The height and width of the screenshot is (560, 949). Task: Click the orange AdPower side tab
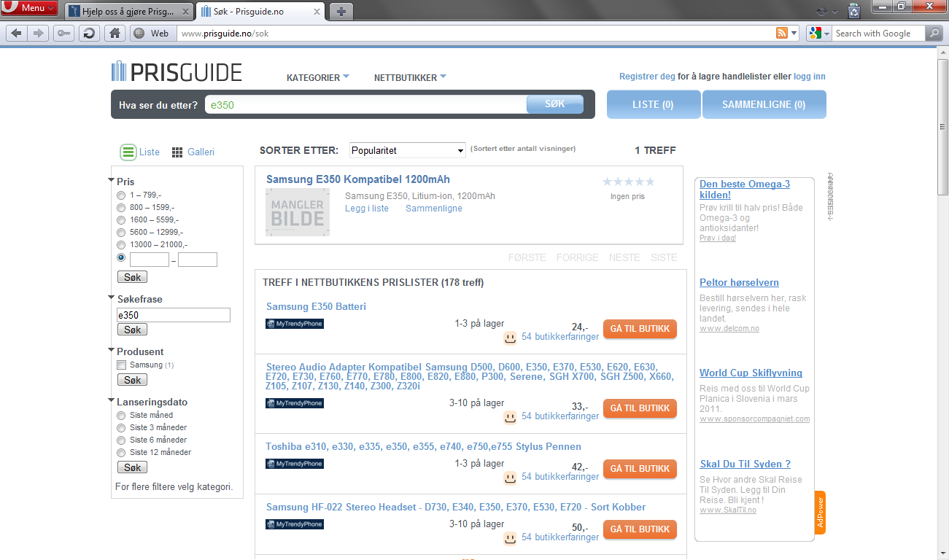pyautogui.click(x=820, y=513)
